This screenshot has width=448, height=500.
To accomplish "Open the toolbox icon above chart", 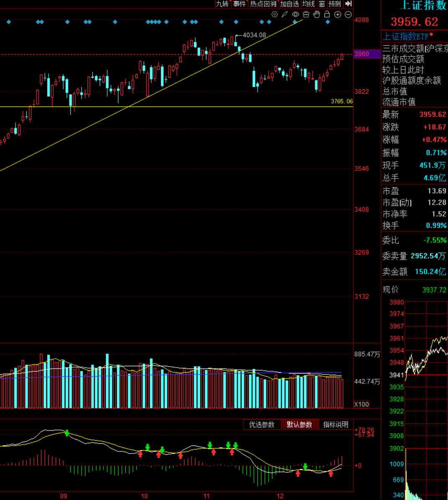I will tap(306, 14).
